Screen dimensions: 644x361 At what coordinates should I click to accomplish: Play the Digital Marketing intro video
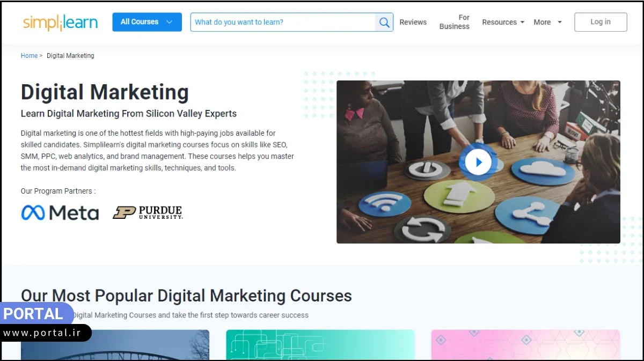478,162
